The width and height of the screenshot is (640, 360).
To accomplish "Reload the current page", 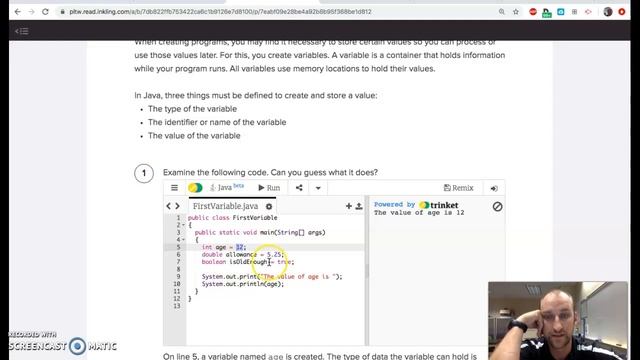I will point(45,12).
